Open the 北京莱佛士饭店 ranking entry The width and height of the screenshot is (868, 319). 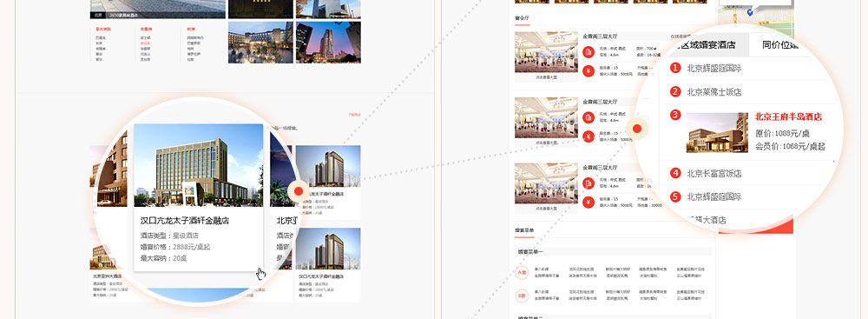coord(714,92)
